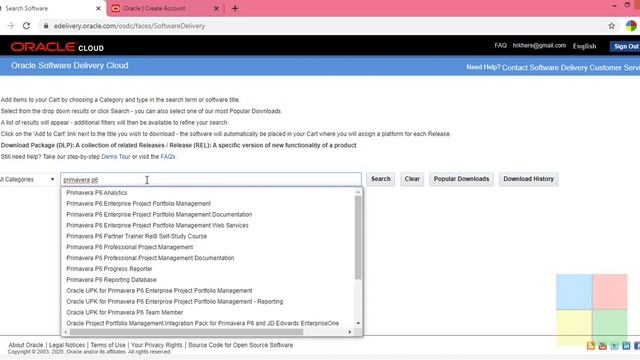
Task: Click the Search button
Action: point(380,179)
